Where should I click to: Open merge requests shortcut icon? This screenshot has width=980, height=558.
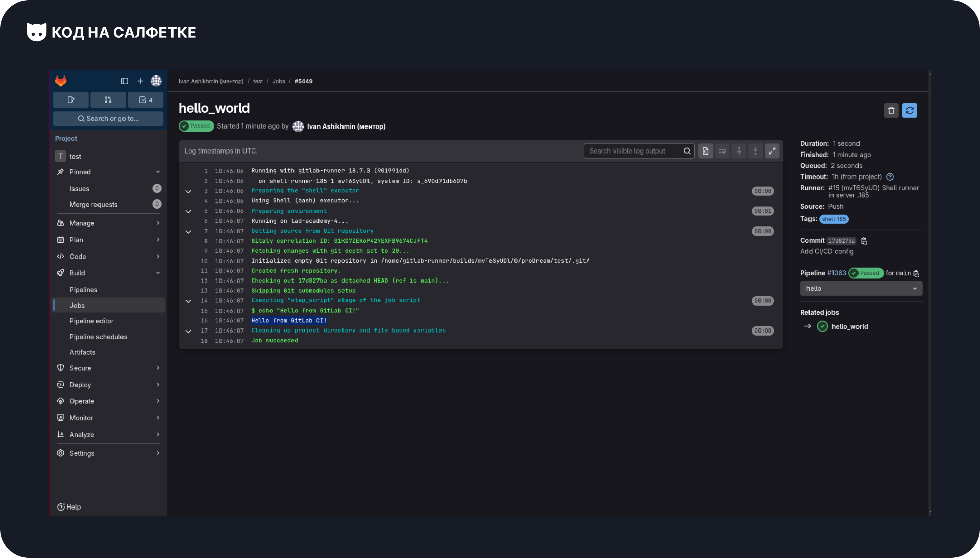(108, 100)
